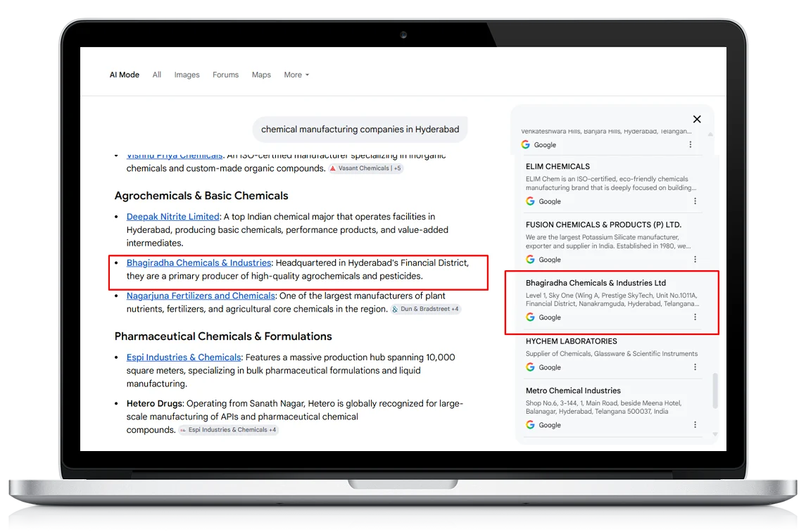Click Google logo under Bhagiradha Chemicals card
This screenshot has height=532, width=806.
click(530, 317)
